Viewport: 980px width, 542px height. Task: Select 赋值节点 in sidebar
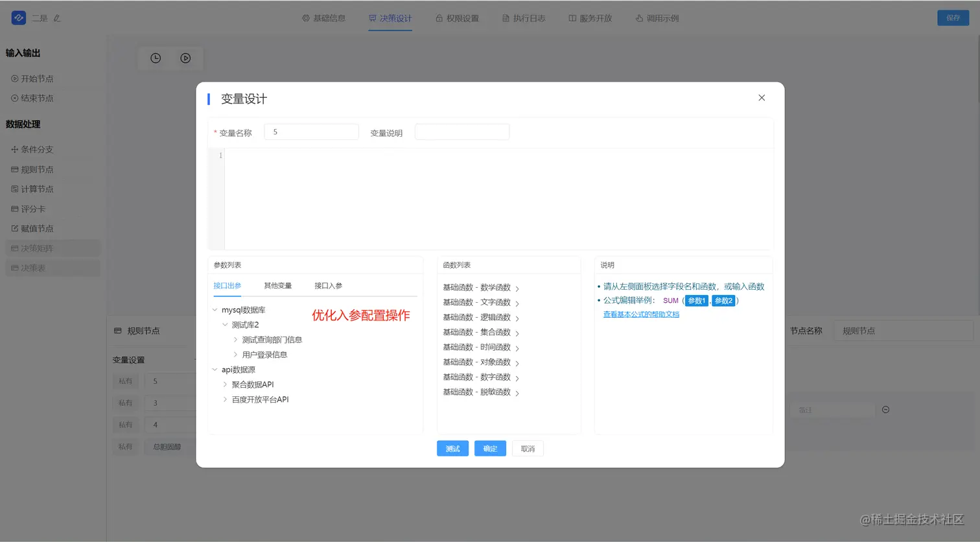pyautogui.click(x=32, y=228)
